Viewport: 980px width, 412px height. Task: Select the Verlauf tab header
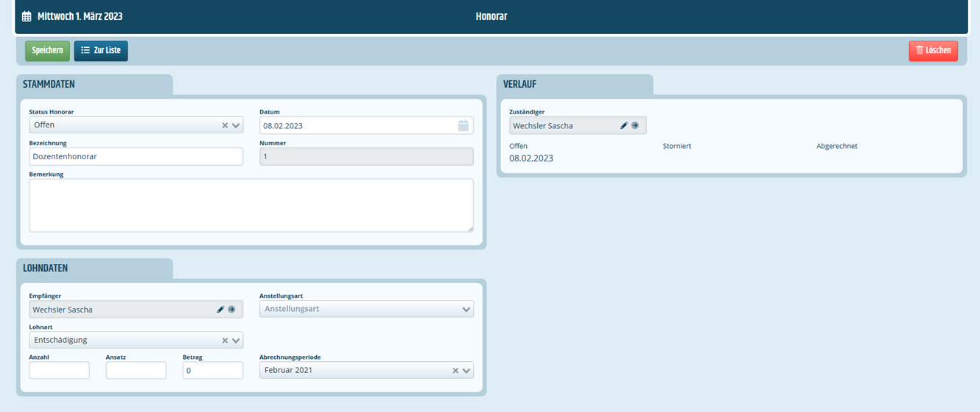(x=575, y=84)
